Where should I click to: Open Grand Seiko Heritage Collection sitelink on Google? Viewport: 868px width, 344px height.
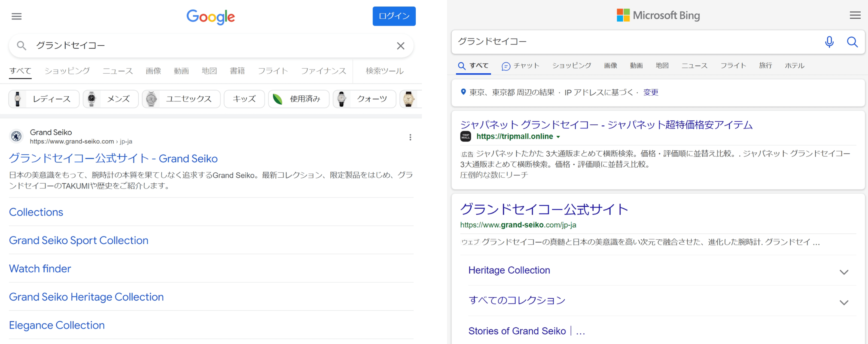coord(86,297)
